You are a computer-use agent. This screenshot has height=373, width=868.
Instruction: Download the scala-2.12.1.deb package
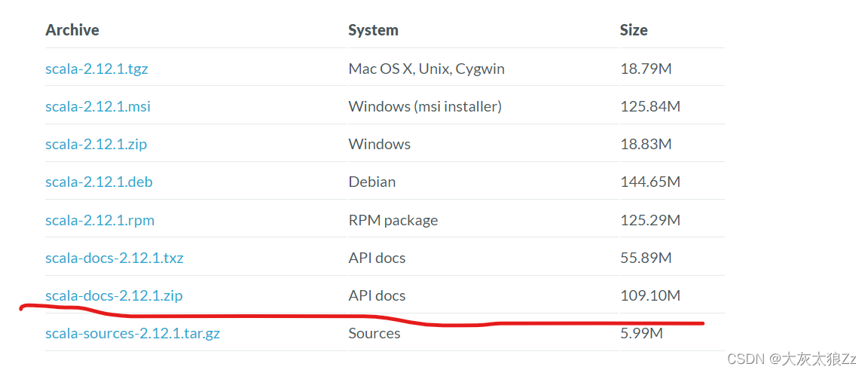99,182
